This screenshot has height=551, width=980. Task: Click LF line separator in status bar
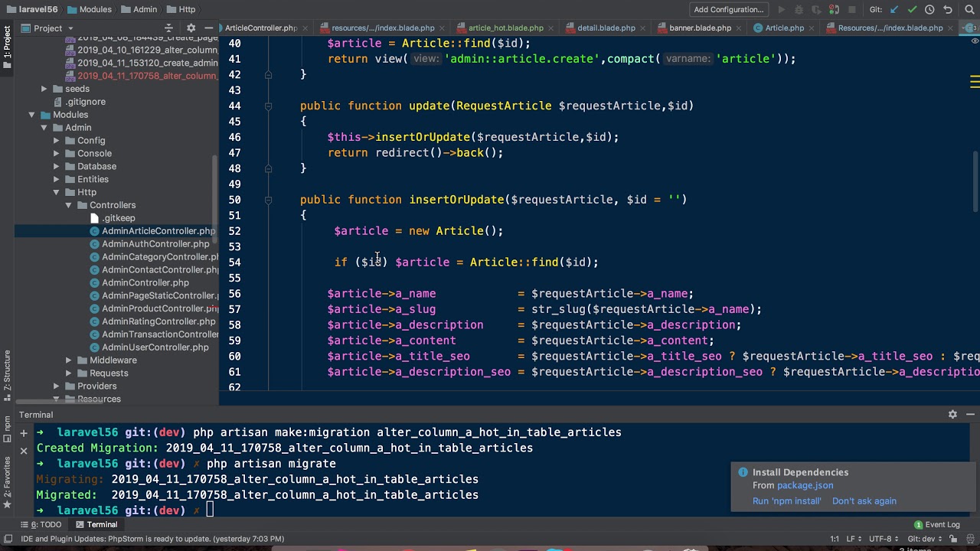pyautogui.click(x=854, y=539)
